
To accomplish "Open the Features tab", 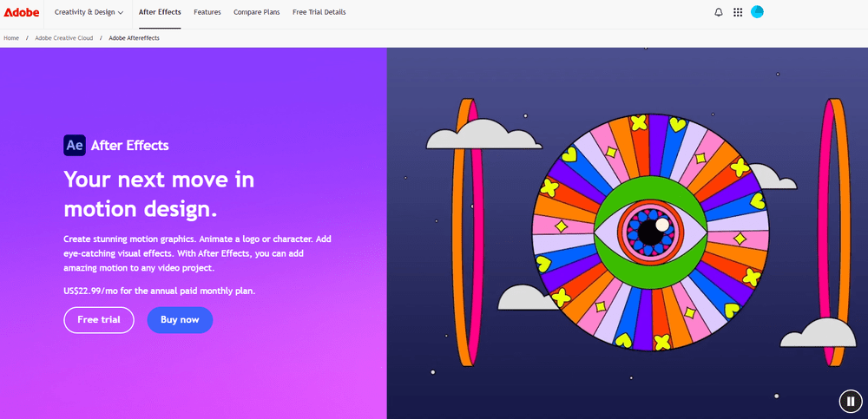I will click(207, 12).
